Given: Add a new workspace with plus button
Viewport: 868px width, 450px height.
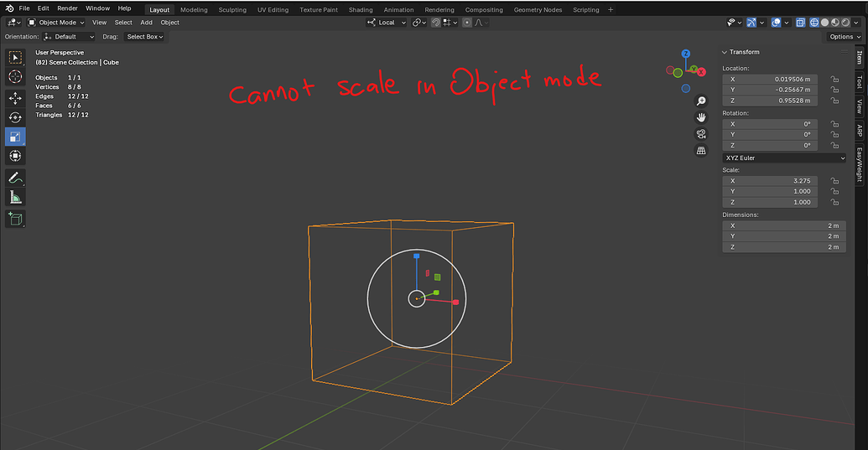Looking at the screenshot, I should (611, 10).
